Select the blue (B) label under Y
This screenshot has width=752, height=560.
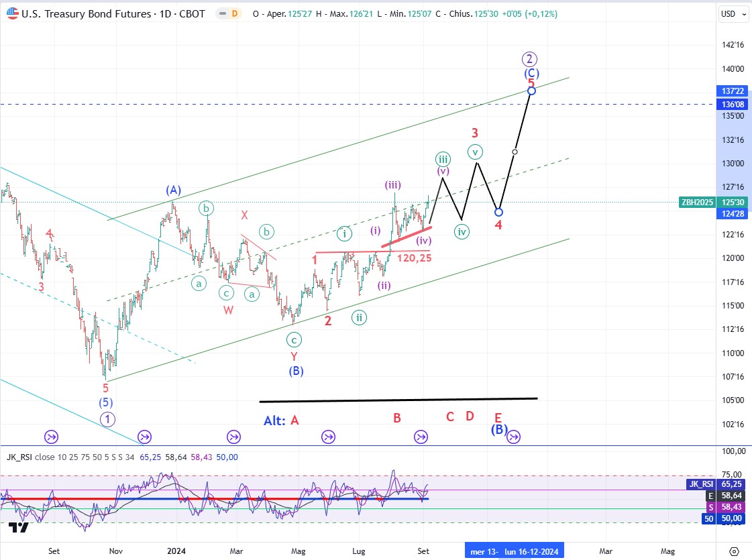[296, 371]
